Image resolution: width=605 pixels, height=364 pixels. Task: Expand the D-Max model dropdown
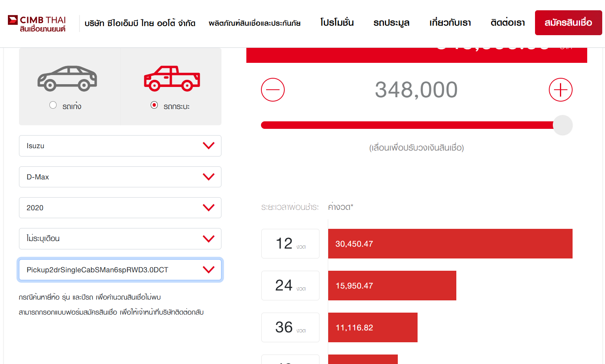pos(120,177)
